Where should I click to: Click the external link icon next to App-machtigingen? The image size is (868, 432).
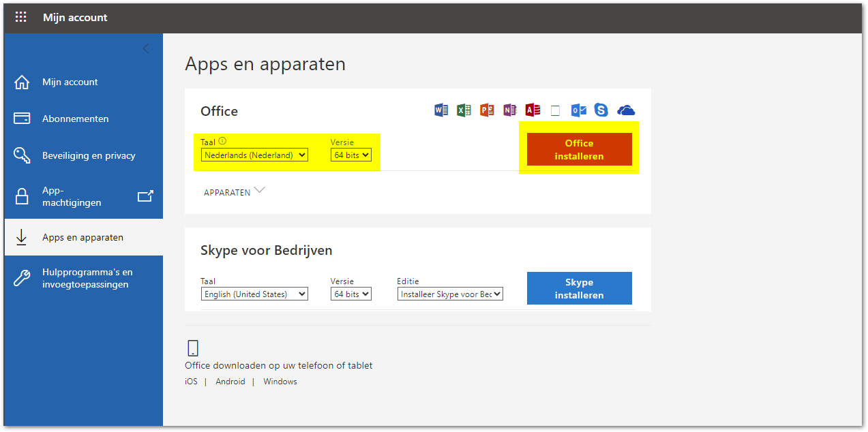coord(145,196)
